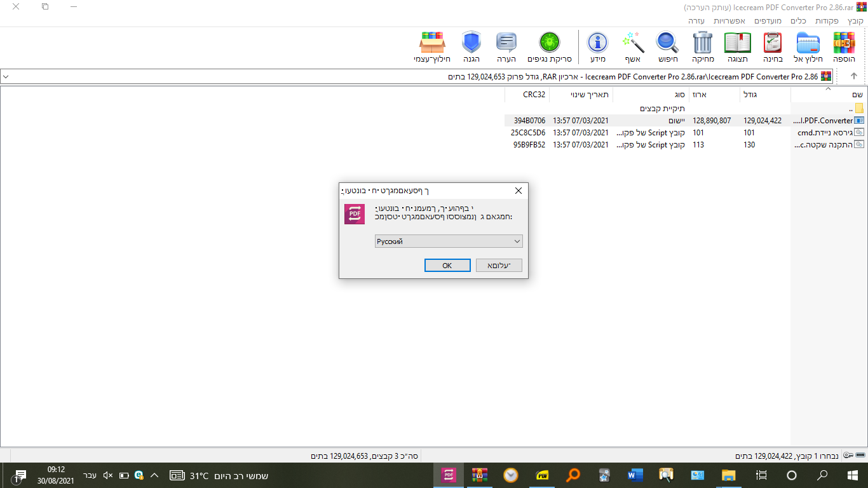Go up one folder with the arrow
The height and width of the screenshot is (488, 868).
click(x=853, y=76)
